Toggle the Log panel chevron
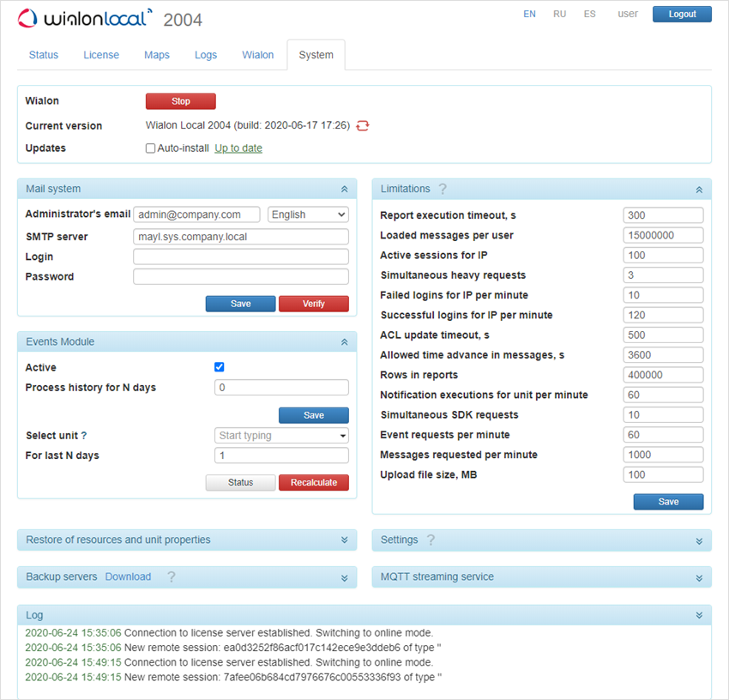This screenshot has height=700, width=729. 699,615
